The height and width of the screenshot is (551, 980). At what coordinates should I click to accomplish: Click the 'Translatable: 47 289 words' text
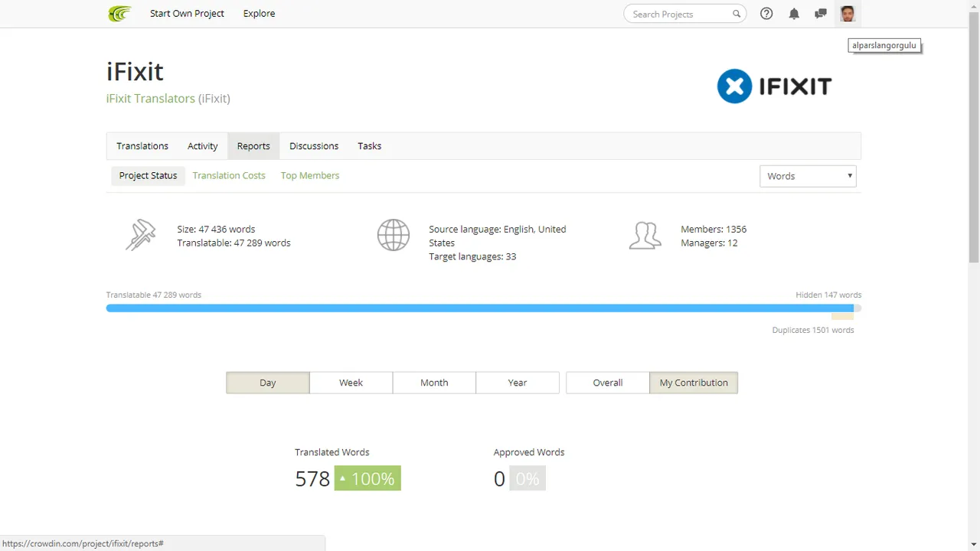[234, 243]
